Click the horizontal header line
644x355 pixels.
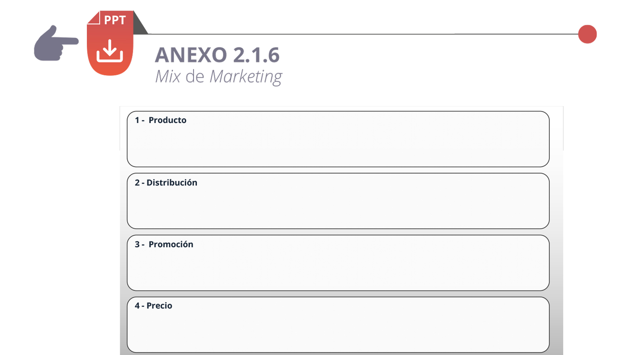(363, 34)
